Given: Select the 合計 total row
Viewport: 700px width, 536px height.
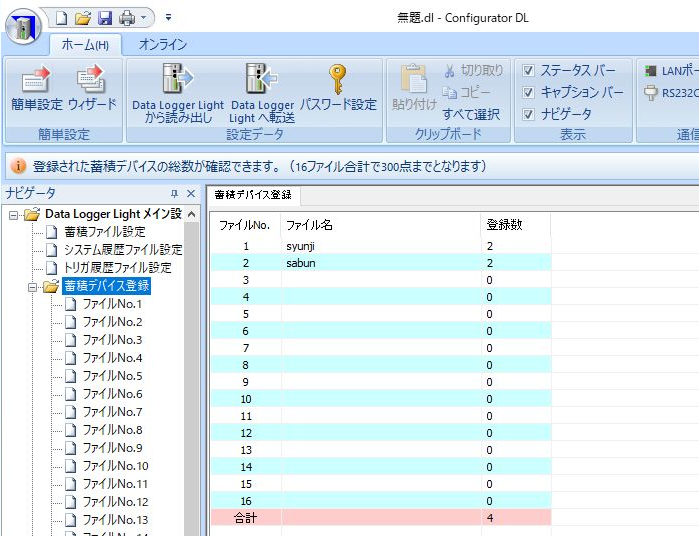Looking at the screenshot, I should click(381, 518).
